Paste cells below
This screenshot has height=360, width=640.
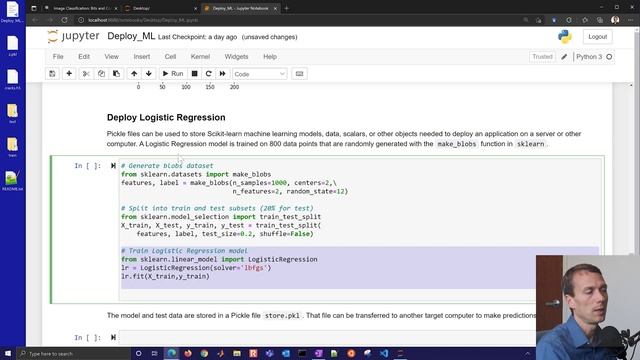pyautogui.click(x=116, y=74)
